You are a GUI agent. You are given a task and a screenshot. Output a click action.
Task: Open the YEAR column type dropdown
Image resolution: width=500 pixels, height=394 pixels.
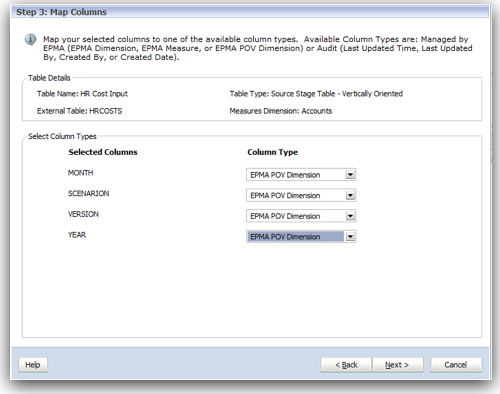(301, 237)
